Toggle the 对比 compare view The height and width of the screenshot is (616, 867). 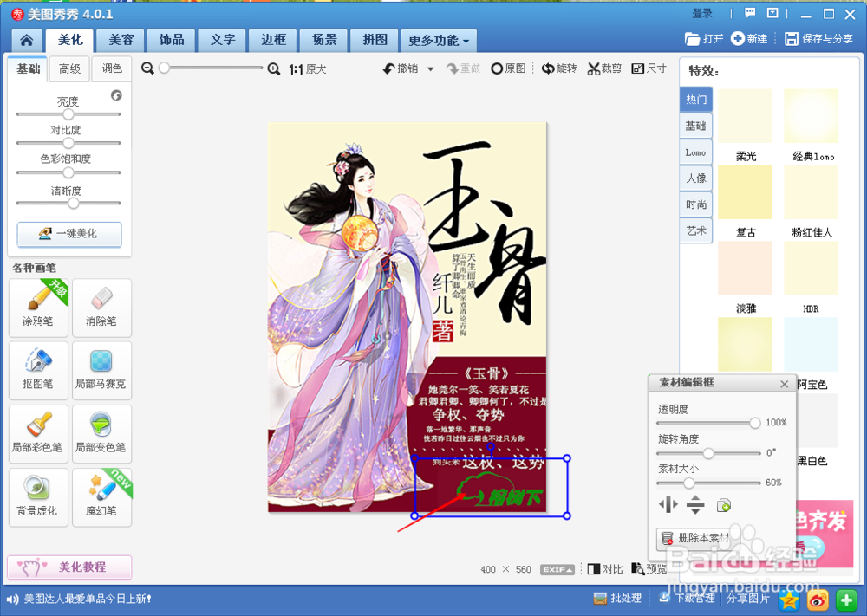(604, 569)
